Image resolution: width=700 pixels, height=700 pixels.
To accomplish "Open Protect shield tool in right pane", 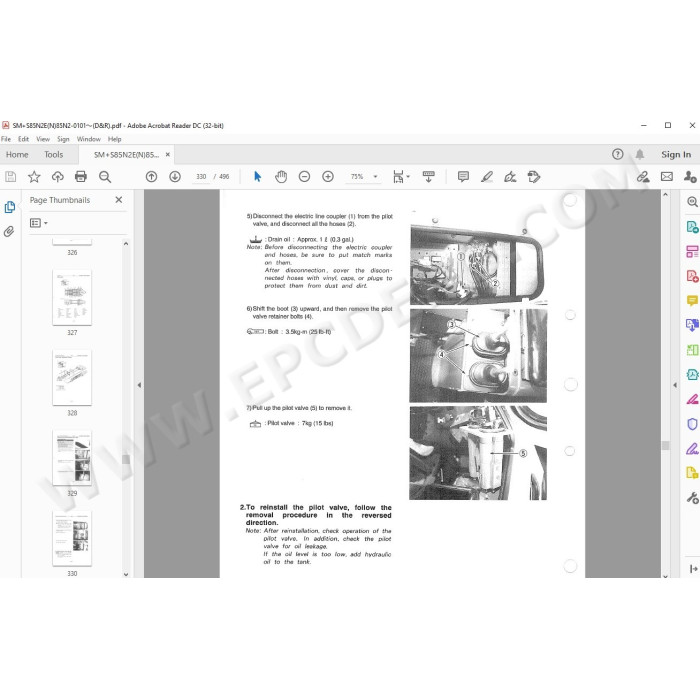I will click(692, 424).
